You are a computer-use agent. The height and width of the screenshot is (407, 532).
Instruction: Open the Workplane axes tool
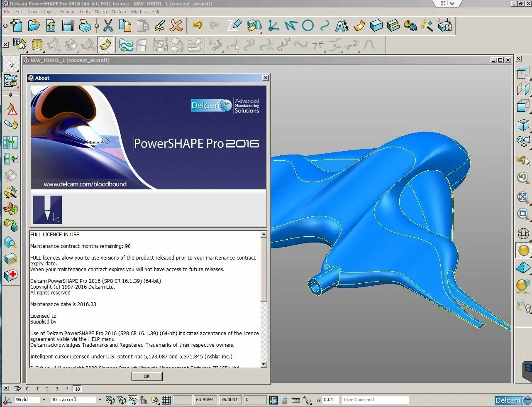click(273, 26)
